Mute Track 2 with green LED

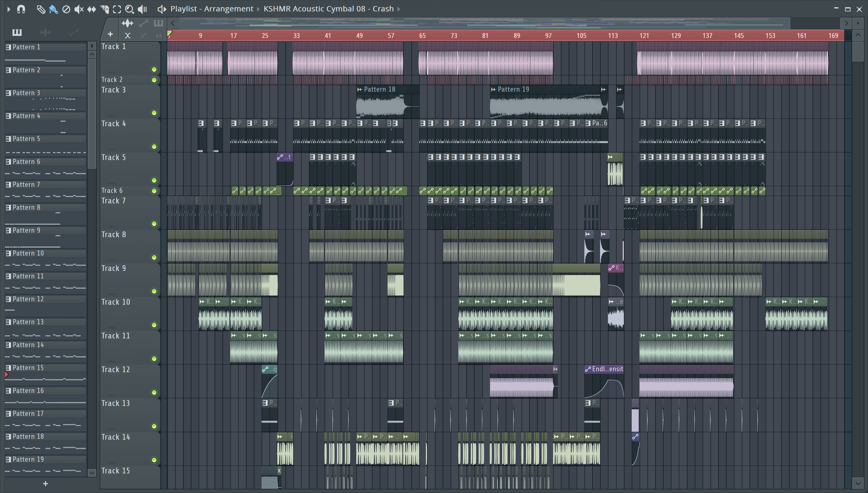point(154,80)
